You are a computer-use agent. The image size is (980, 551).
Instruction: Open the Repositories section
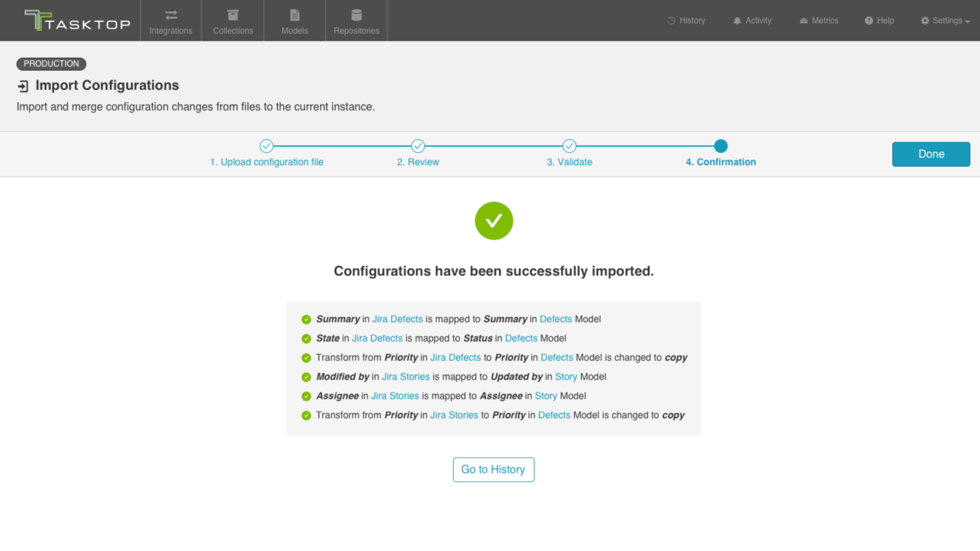click(x=356, y=21)
